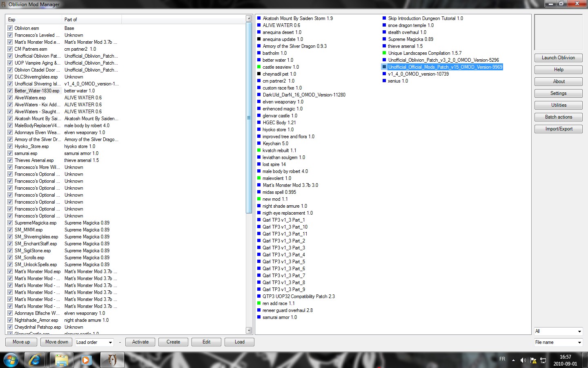
Task: Click the esp list vertical scrollbar thumb
Action: coord(249,118)
